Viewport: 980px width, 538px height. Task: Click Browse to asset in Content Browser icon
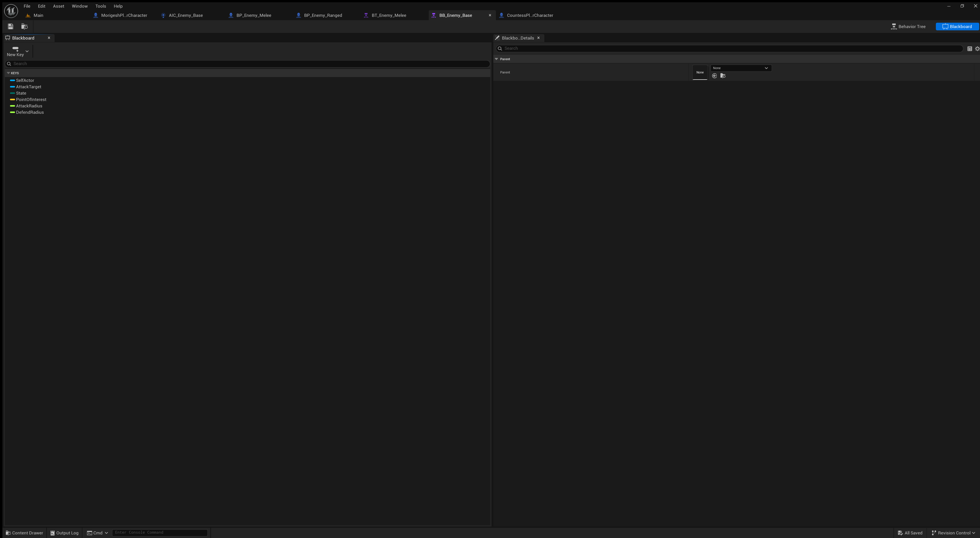pyautogui.click(x=24, y=27)
